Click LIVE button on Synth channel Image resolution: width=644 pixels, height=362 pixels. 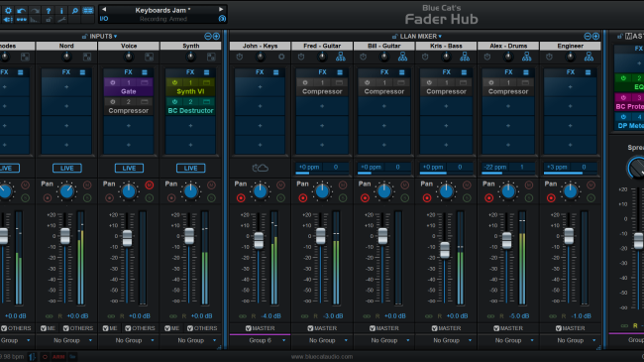click(190, 168)
